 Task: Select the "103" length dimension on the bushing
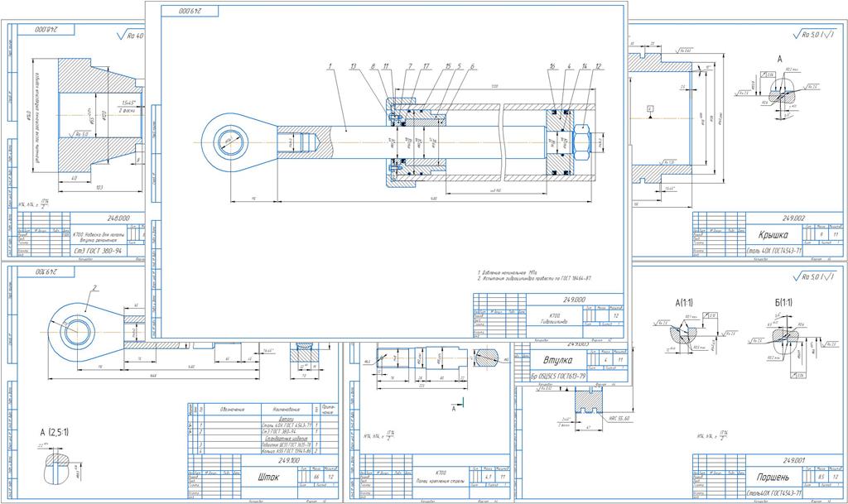(x=100, y=187)
